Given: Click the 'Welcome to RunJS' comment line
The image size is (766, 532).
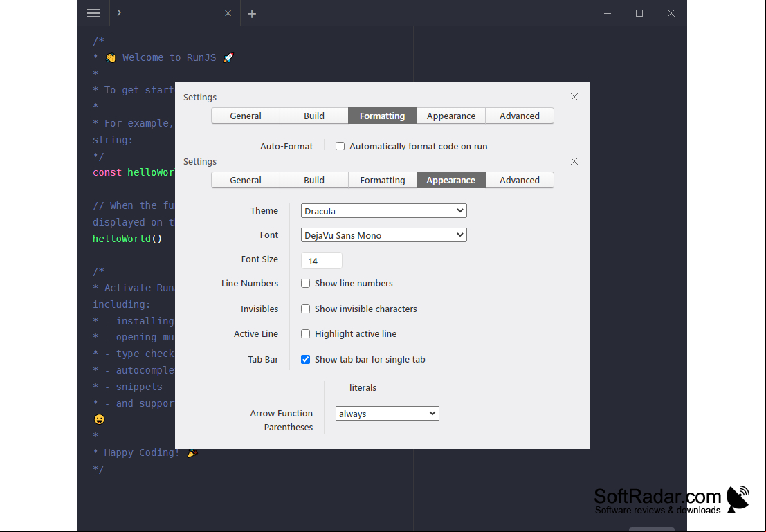Looking at the screenshot, I should pos(163,57).
